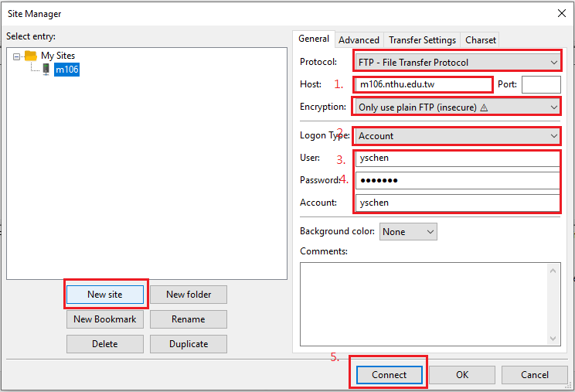The height and width of the screenshot is (392, 575).
Task: Click the My Sites folder icon
Action: point(30,56)
